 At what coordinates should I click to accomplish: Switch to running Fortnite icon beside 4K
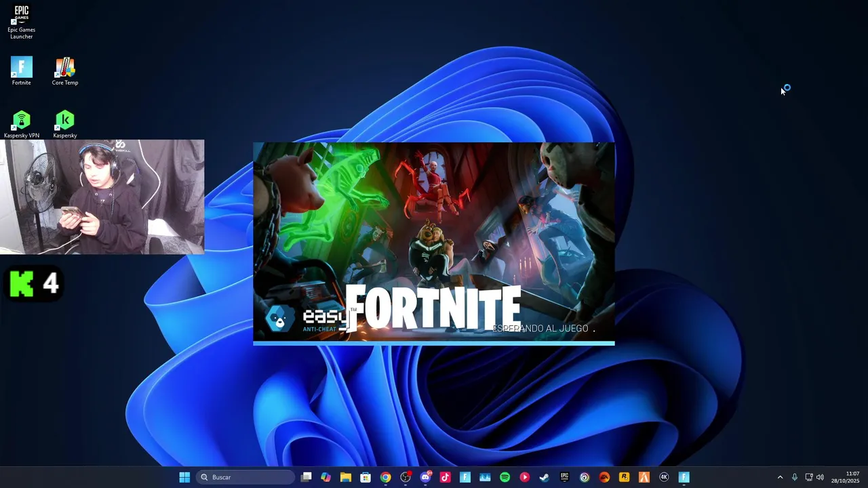684,477
